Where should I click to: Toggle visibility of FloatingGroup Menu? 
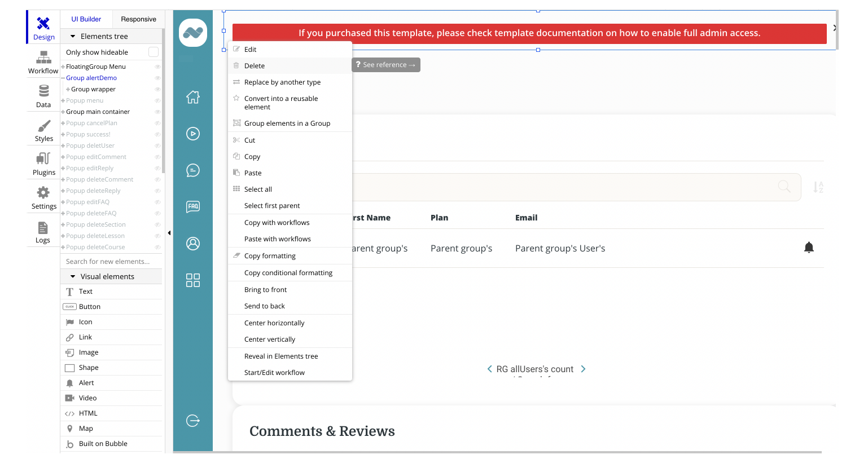[157, 67]
